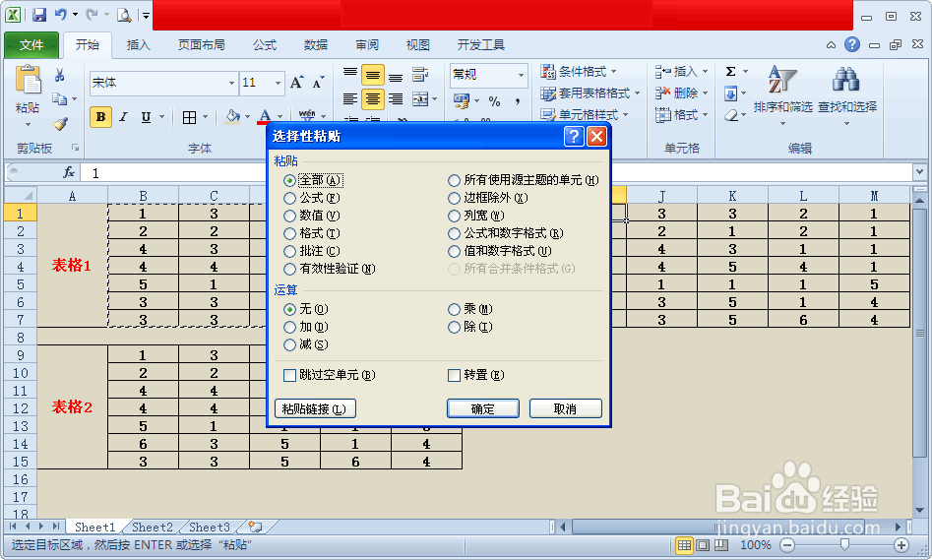Select the 格式 (Formats) radio option

[x=289, y=233]
